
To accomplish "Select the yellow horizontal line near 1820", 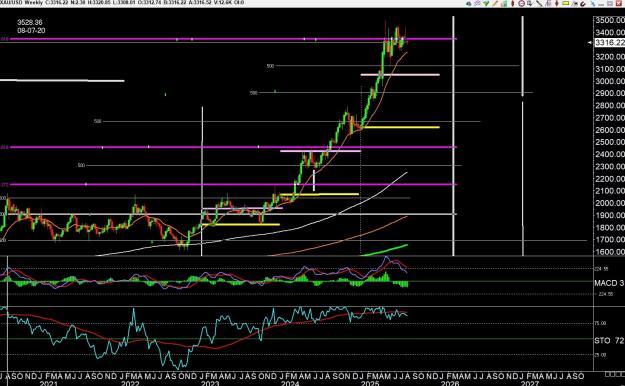I will 241,225.
